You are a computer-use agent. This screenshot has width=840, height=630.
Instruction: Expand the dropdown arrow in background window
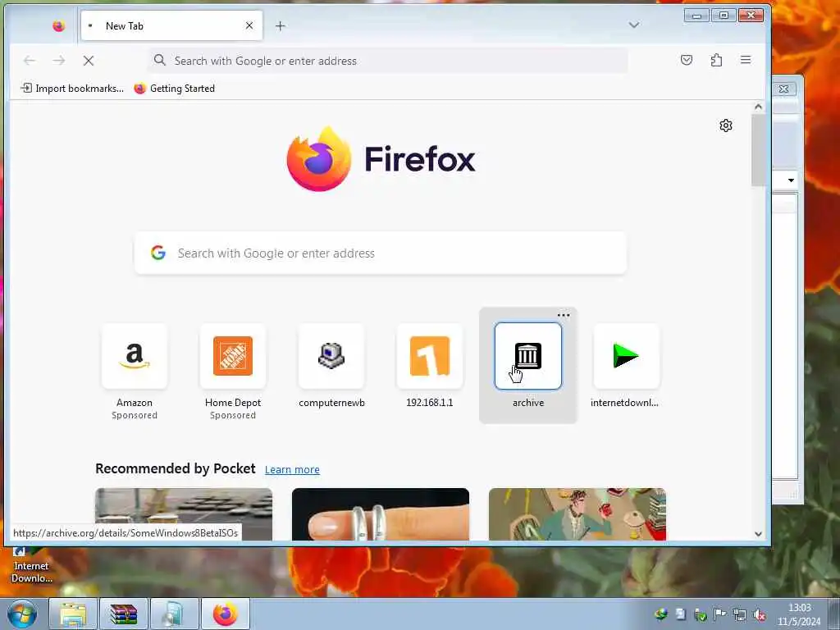[x=791, y=180]
